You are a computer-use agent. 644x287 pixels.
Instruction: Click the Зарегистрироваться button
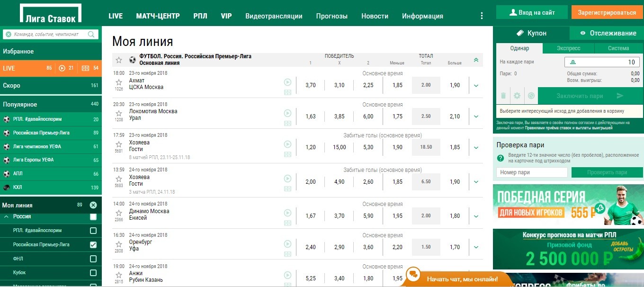click(x=607, y=12)
